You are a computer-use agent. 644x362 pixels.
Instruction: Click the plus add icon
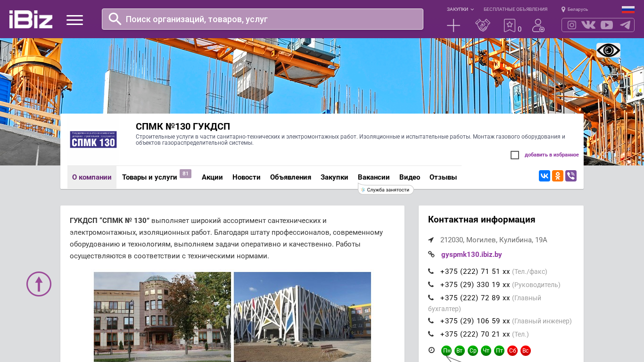pos(454,25)
